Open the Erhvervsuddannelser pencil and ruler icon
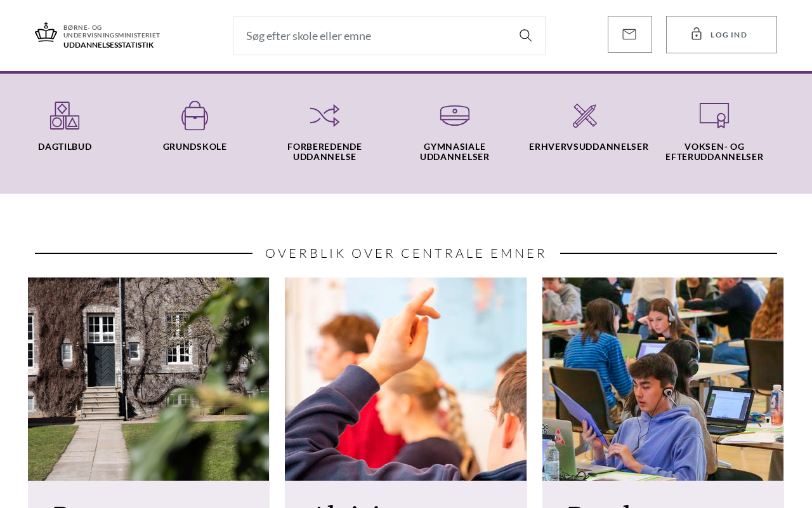The width and height of the screenshot is (812, 508). (x=585, y=116)
